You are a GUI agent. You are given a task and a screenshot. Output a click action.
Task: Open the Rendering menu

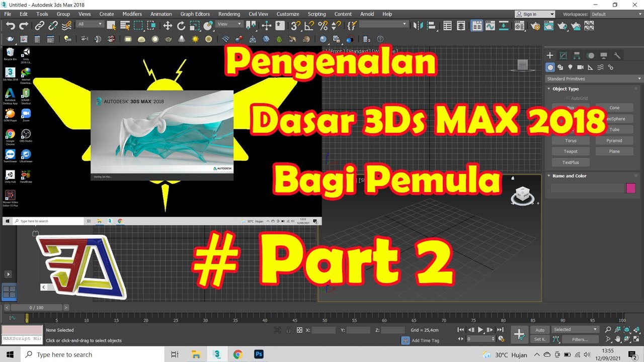coord(228,14)
